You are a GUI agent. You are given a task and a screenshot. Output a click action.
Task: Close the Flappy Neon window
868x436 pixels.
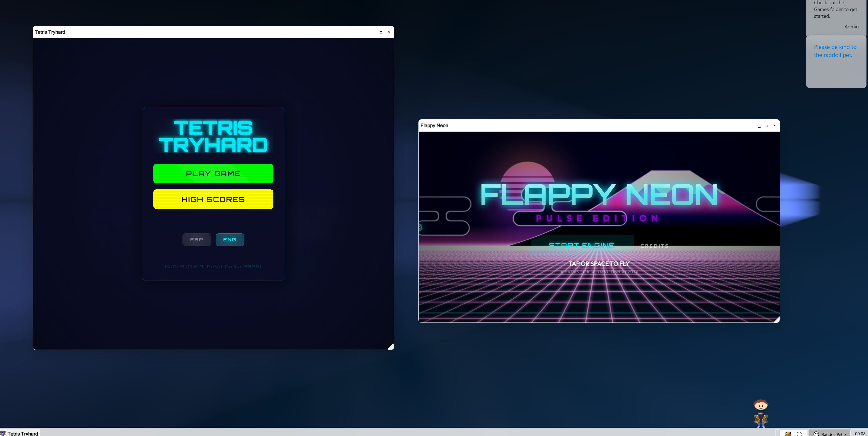(774, 125)
